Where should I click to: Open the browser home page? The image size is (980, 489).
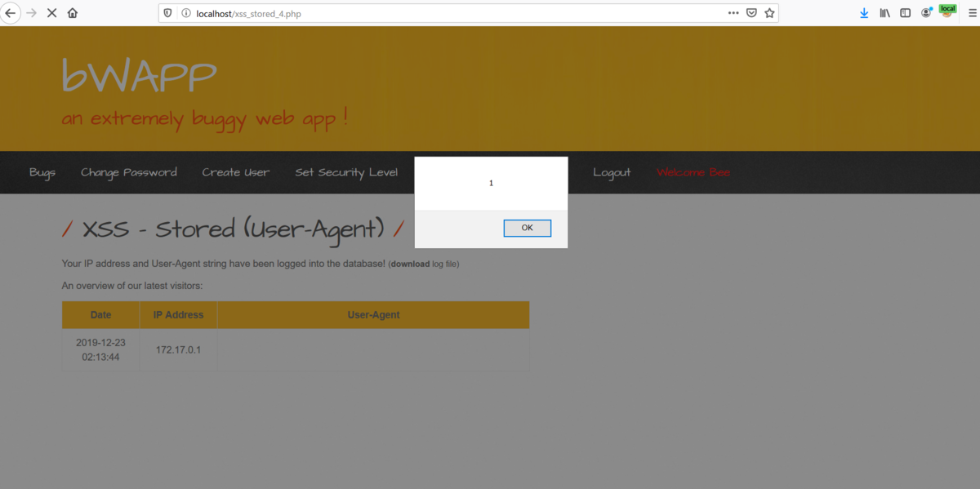coord(73,13)
